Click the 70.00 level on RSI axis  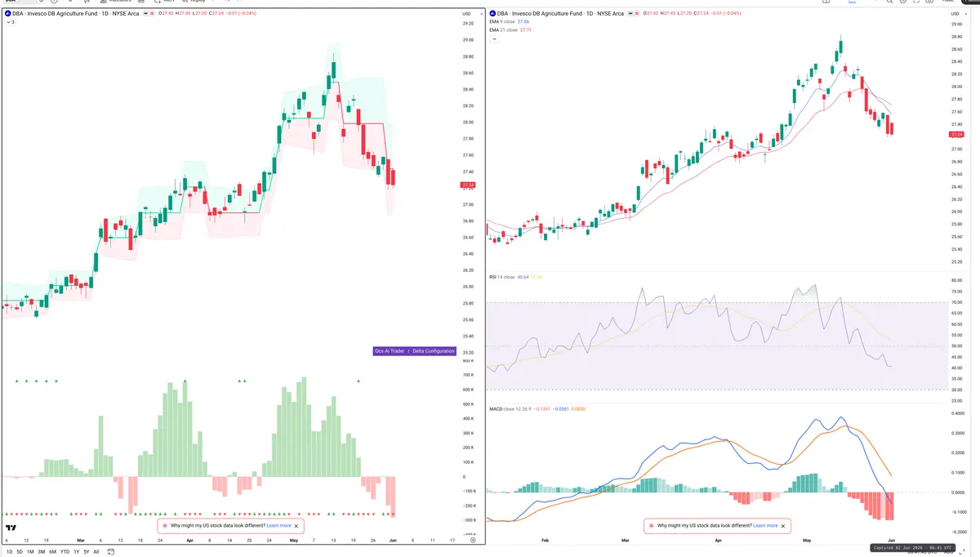[x=956, y=303]
